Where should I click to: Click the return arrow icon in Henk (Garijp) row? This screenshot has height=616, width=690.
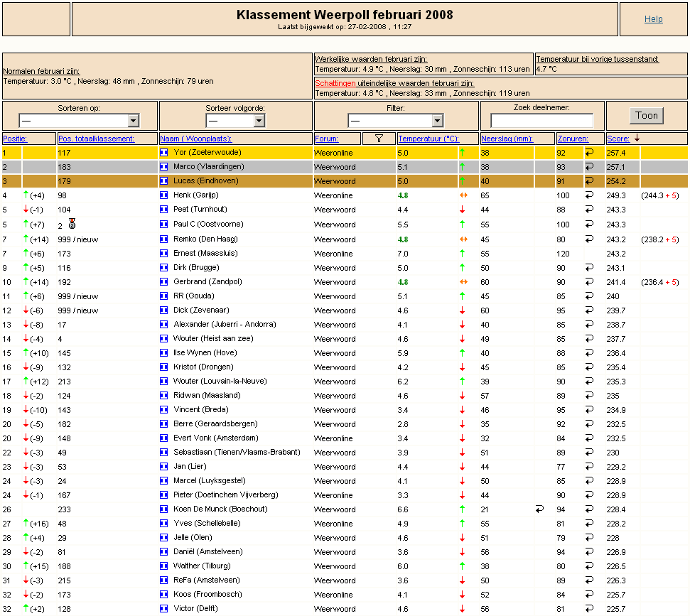click(589, 195)
